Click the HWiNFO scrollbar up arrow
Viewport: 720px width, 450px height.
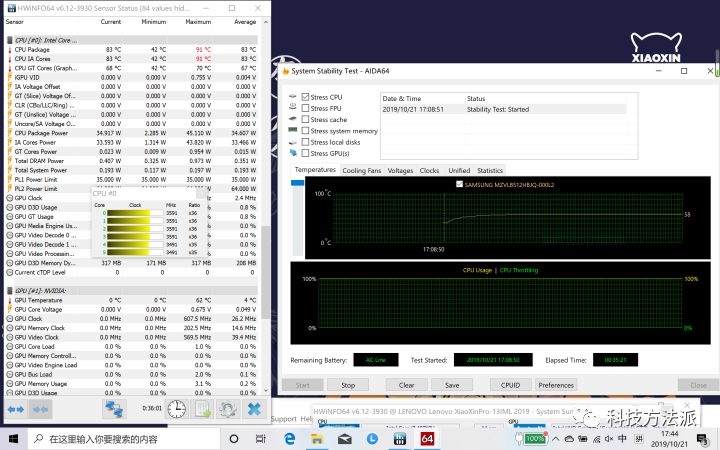tap(265, 22)
